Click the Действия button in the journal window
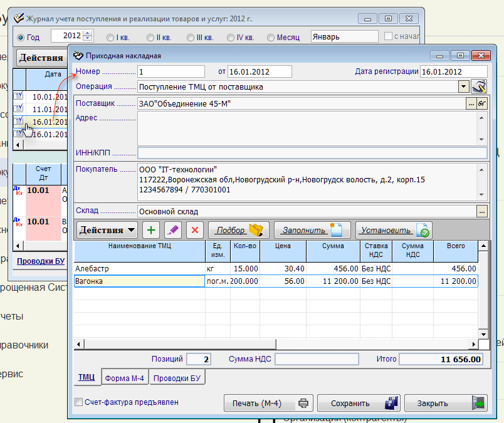The image size is (504, 423). [41, 58]
